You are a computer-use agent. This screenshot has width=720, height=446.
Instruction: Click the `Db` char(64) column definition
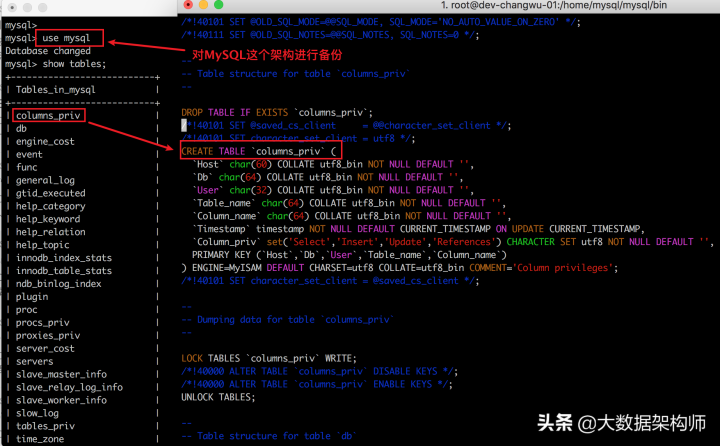327,177
